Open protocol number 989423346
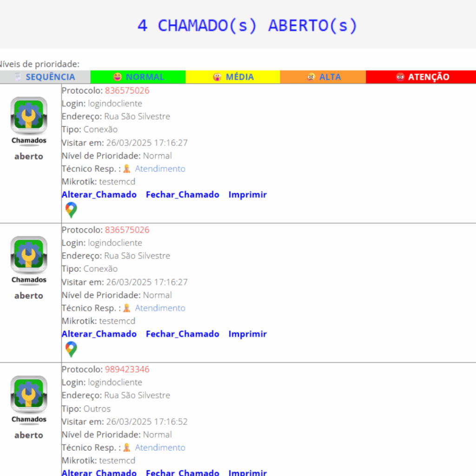 point(127,370)
